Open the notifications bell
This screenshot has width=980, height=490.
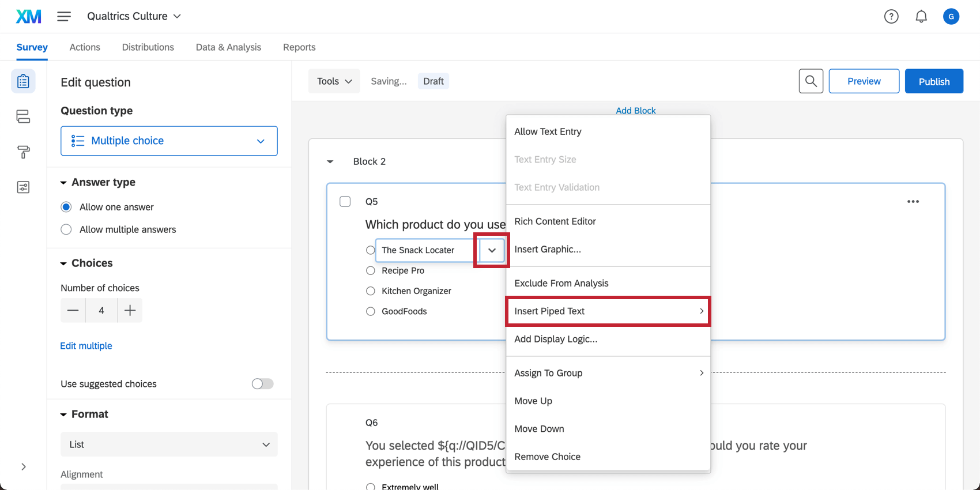921,17
